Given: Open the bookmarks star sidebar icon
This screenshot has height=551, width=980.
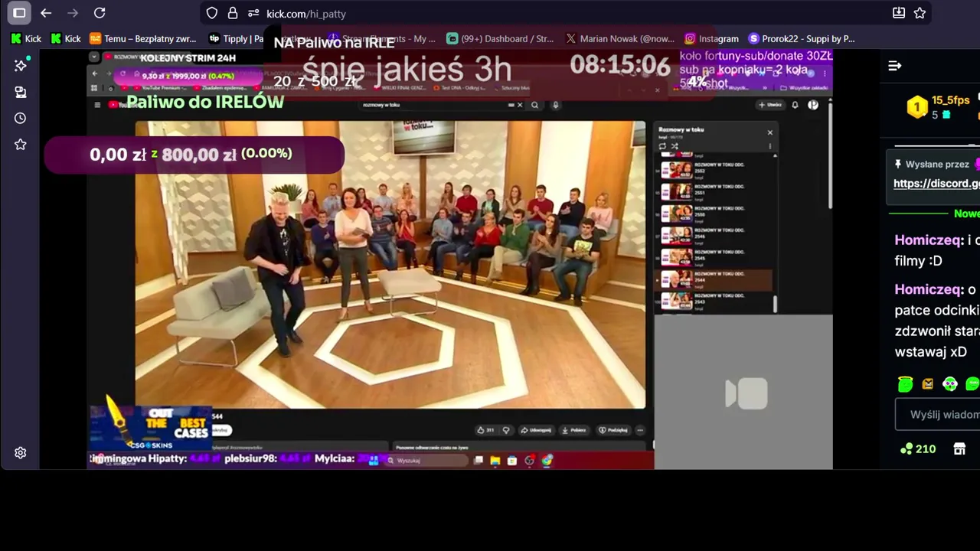Looking at the screenshot, I should (21, 145).
